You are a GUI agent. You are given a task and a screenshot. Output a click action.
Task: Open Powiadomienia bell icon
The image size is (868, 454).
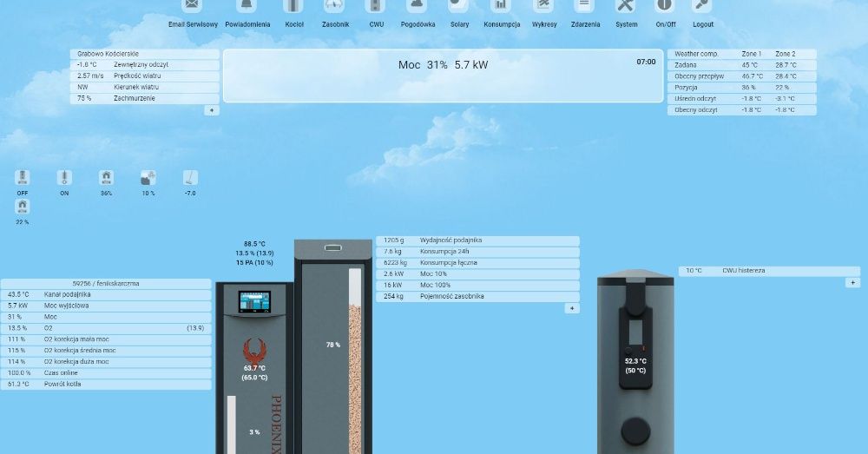click(247, 5)
